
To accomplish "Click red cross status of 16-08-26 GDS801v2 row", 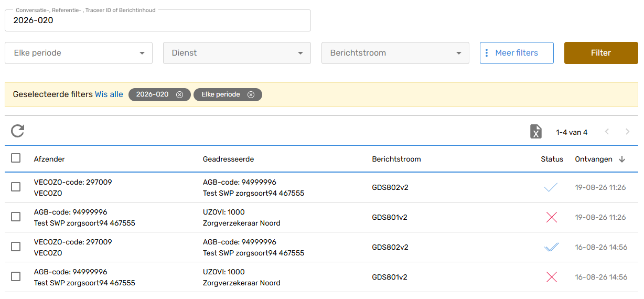I will (551, 277).
